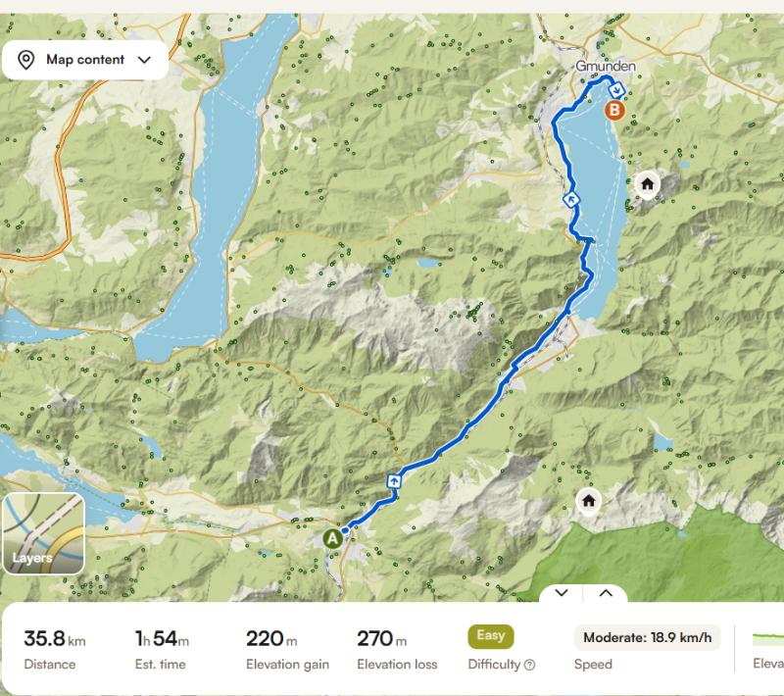Click the upward arrow waypoint near the route start
The height and width of the screenshot is (696, 784).
click(394, 481)
